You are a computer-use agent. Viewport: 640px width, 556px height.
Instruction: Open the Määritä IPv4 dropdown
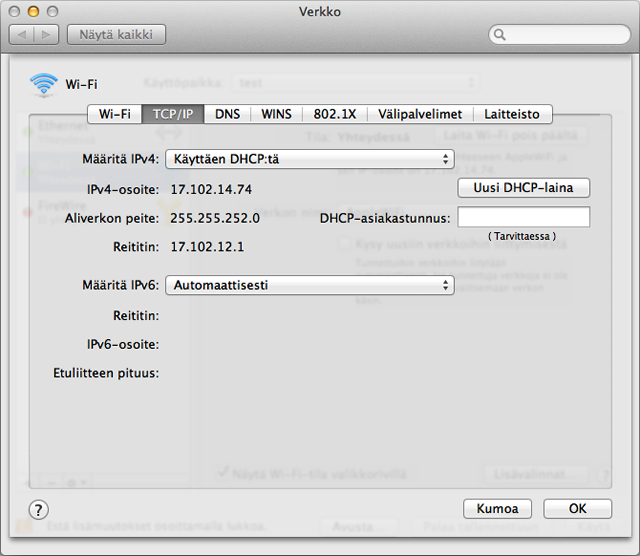click(x=310, y=159)
